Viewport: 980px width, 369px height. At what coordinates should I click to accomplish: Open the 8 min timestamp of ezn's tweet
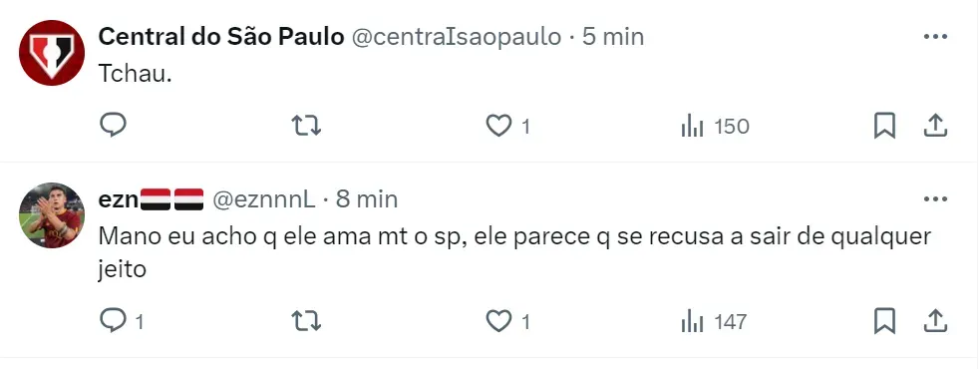click(x=367, y=199)
